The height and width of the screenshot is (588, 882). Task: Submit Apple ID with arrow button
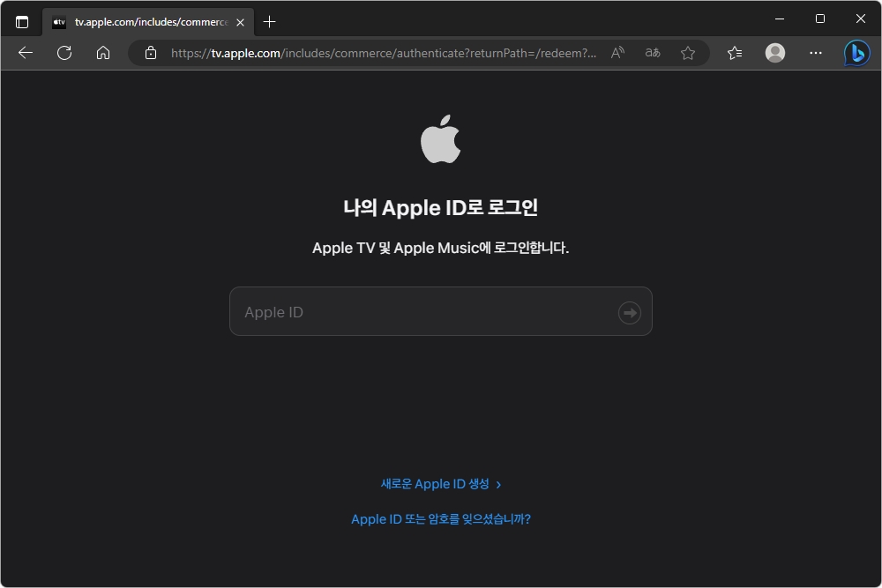pos(630,313)
